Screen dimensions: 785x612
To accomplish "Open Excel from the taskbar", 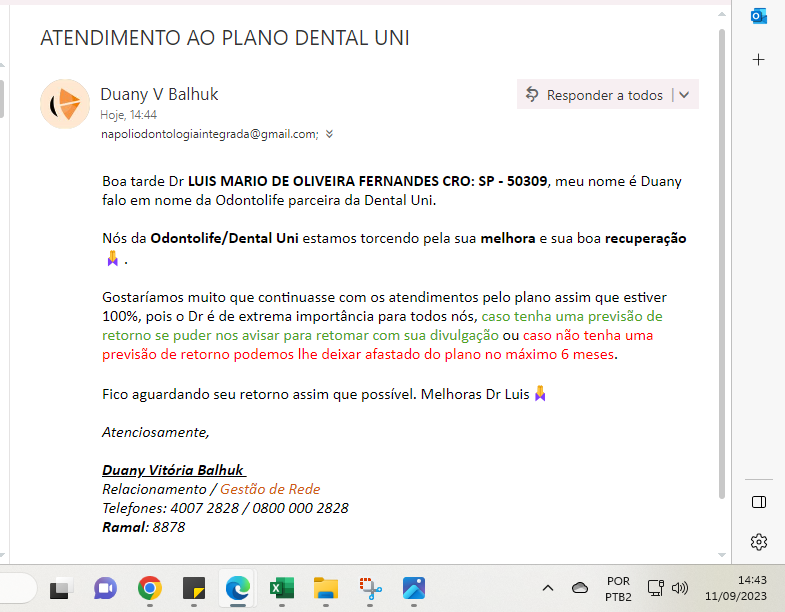I will [x=282, y=588].
